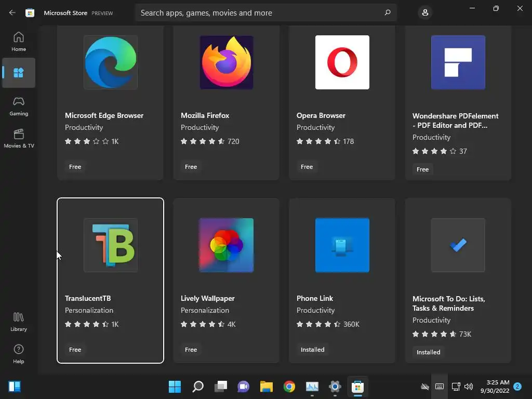The height and width of the screenshot is (399, 532).
Task: Open the Mozilla Firefox title
Action: coord(205,115)
